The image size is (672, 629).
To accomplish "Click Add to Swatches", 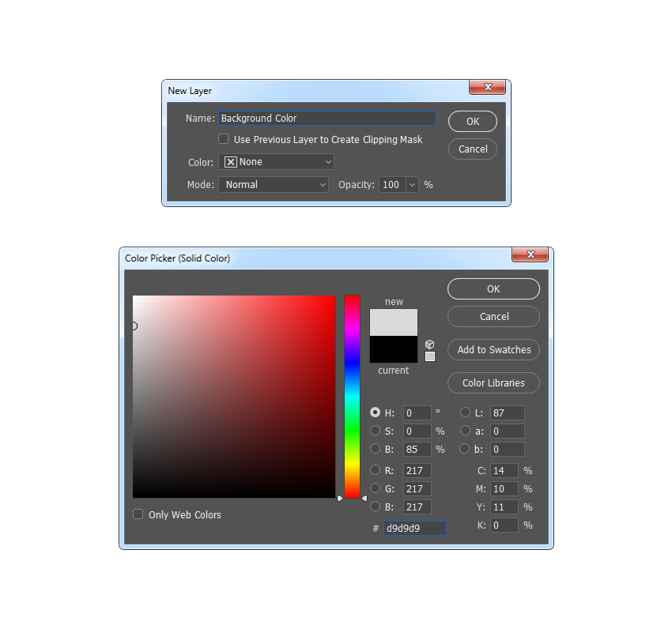I will (493, 349).
